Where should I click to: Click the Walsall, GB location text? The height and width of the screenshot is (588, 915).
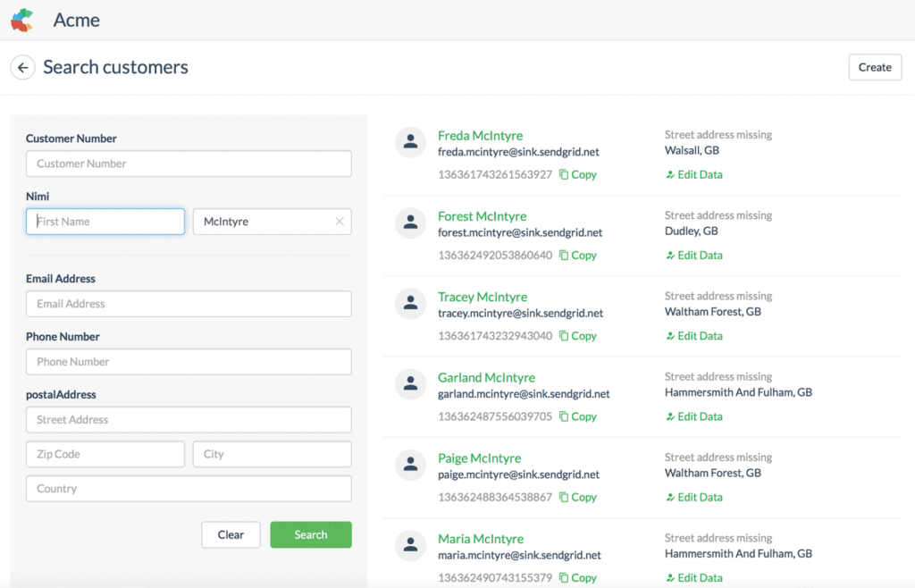[x=693, y=150]
